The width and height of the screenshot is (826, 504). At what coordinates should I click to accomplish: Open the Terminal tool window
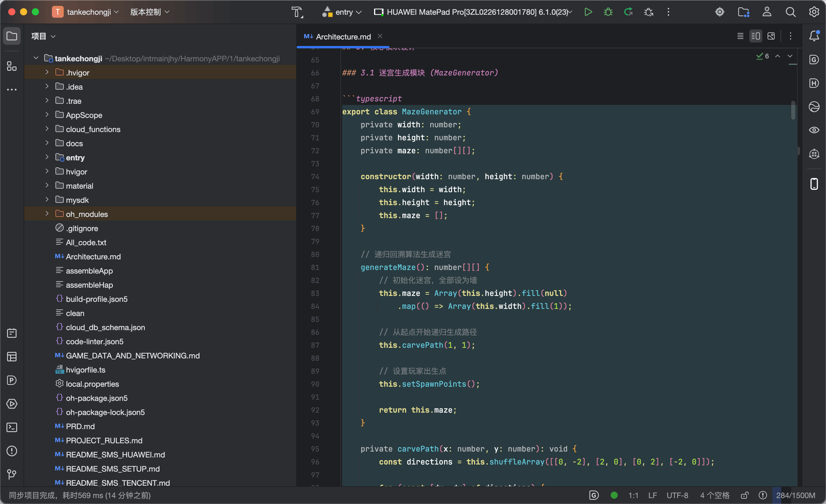pos(12,427)
